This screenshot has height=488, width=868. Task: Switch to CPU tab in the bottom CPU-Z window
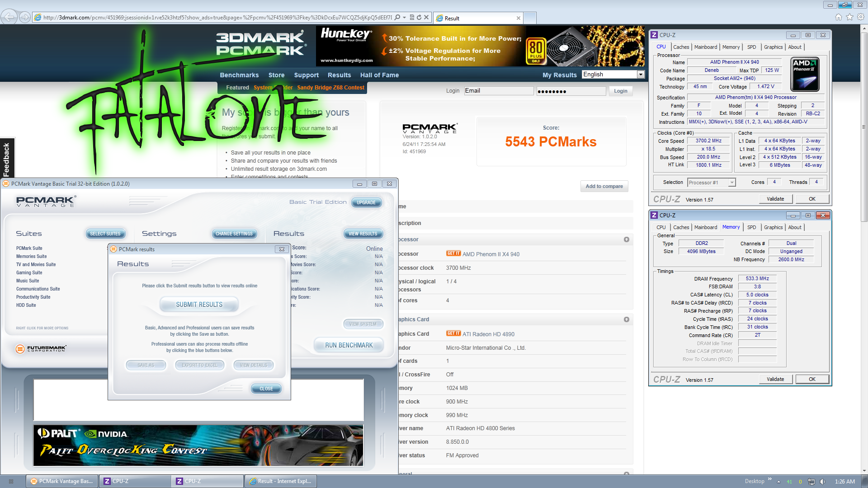coord(661,227)
